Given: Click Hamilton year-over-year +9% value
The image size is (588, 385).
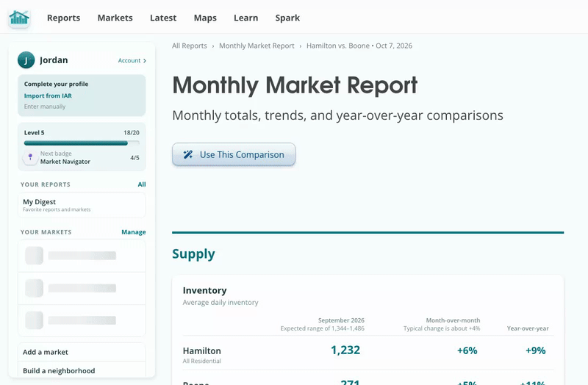Looking at the screenshot, I should (x=536, y=350).
